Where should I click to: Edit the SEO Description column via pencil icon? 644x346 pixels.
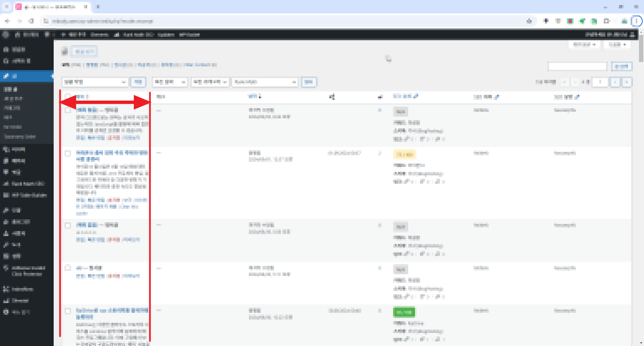tap(577, 97)
